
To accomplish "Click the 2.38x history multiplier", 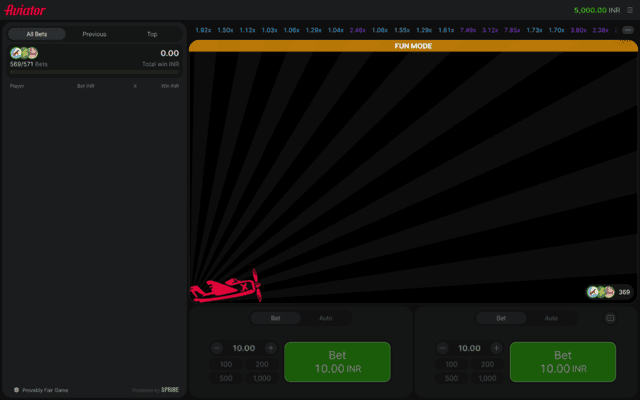I will coord(600,30).
